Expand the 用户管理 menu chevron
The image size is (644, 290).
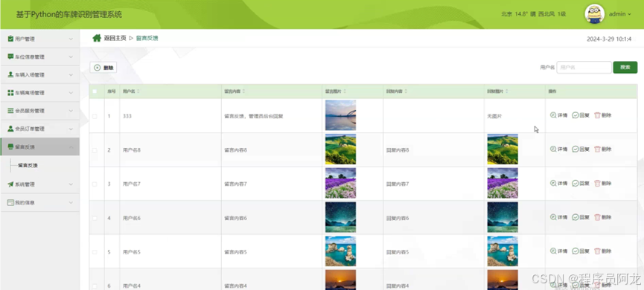tap(71, 39)
